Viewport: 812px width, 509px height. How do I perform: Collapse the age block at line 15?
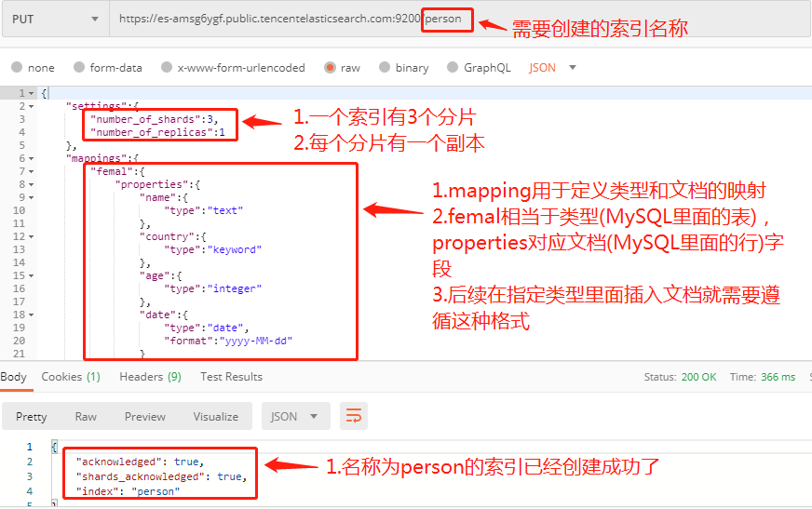32,276
